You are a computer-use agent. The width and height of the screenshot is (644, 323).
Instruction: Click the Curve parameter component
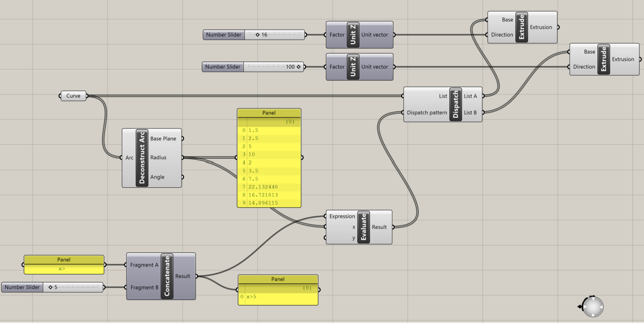74,96
